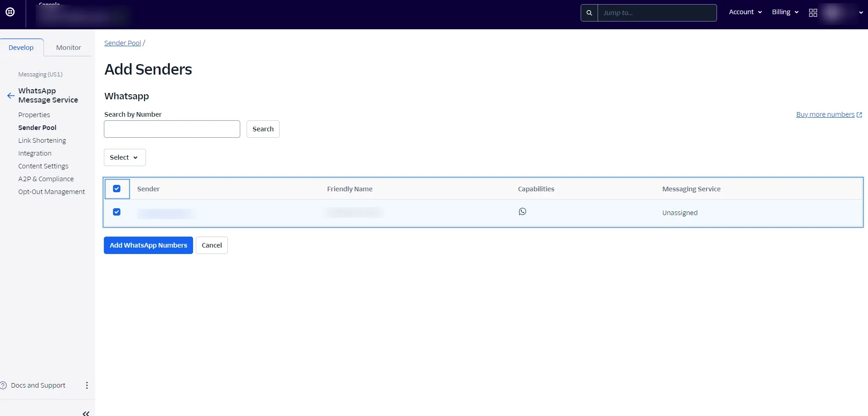Click into the Jump to search box
Image resolution: width=868 pixels, height=416 pixels.
[657, 13]
